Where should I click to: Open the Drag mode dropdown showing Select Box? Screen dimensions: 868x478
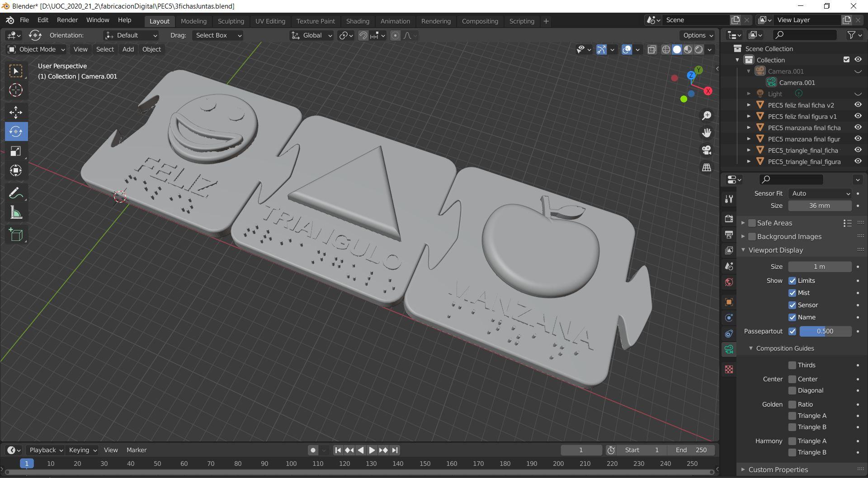coord(217,35)
